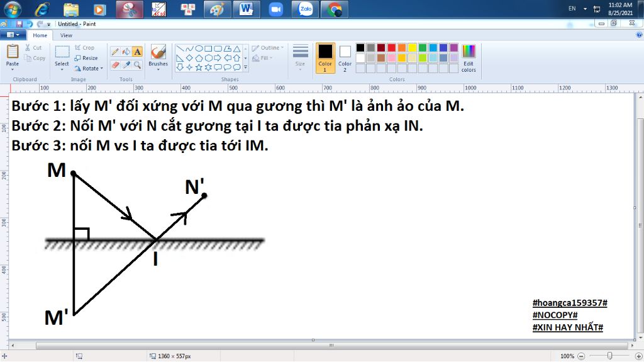Choose the Polygon shape
Image resolution: width=644 pixels, height=362 pixels.
click(227, 48)
